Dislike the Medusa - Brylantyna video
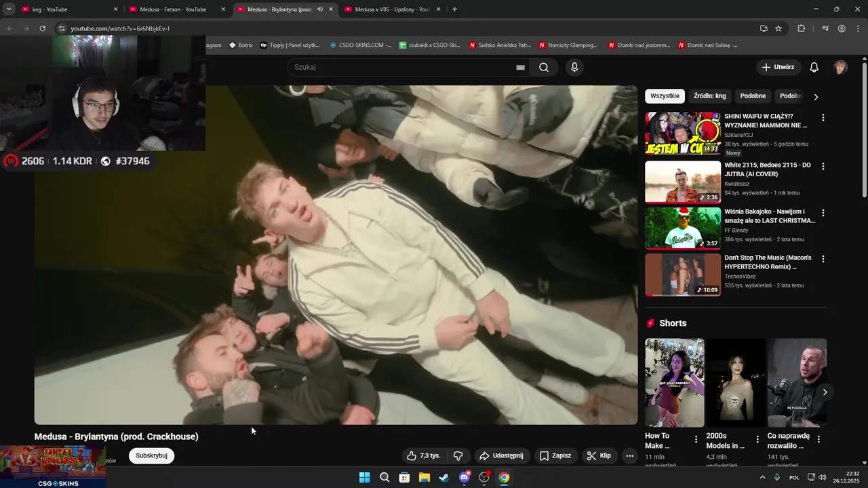This screenshot has height=488, width=868. [x=458, y=455]
